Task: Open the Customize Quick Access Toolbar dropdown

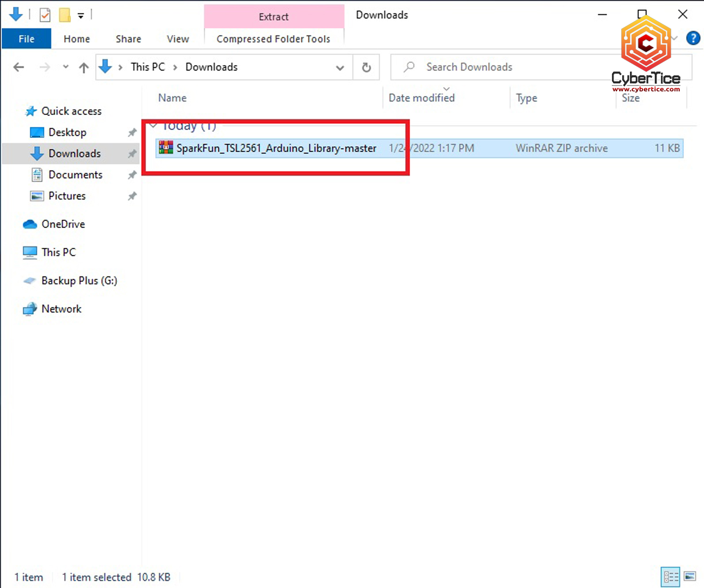Action: pos(81,16)
